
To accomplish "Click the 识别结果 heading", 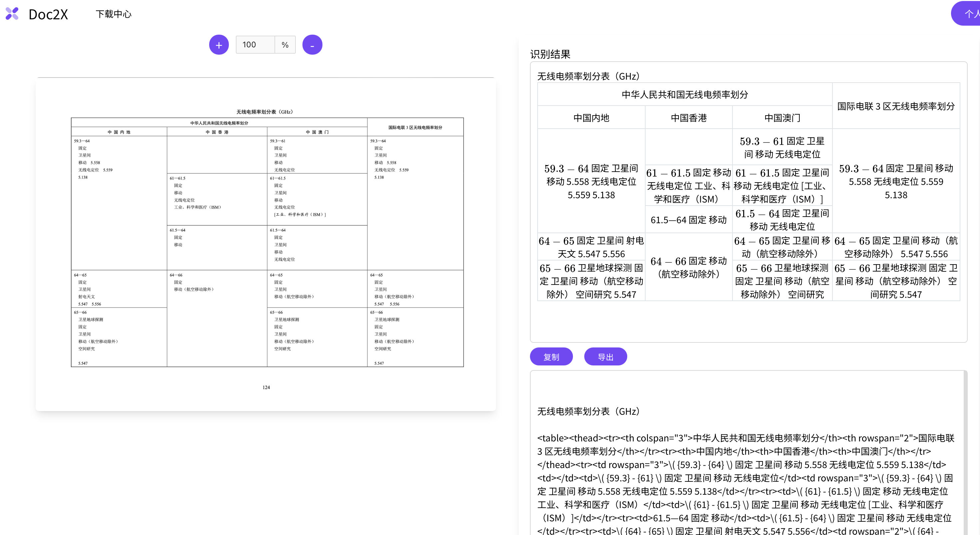I will [550, 54].
